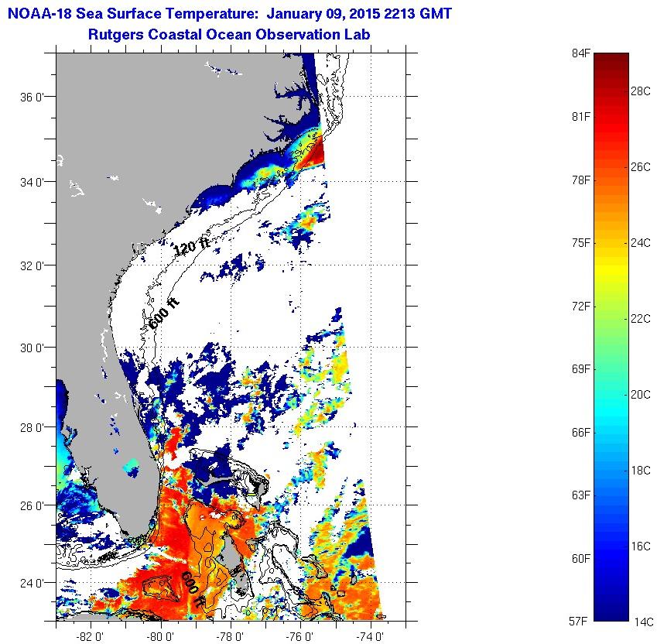657x644 pixels.
Task: Click the '18C' colorbar label
Action: pos(641,471)
